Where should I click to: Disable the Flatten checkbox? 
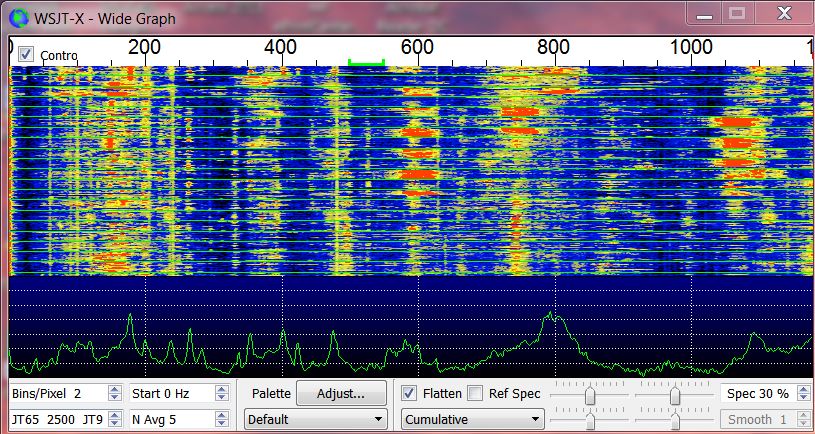pos(409,393)
